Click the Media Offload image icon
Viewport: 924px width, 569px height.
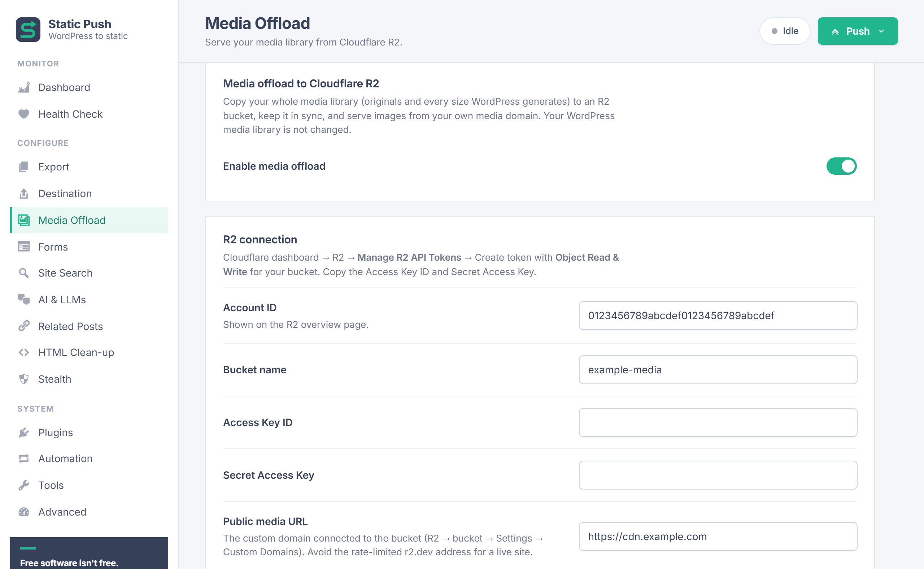point(24,220)
